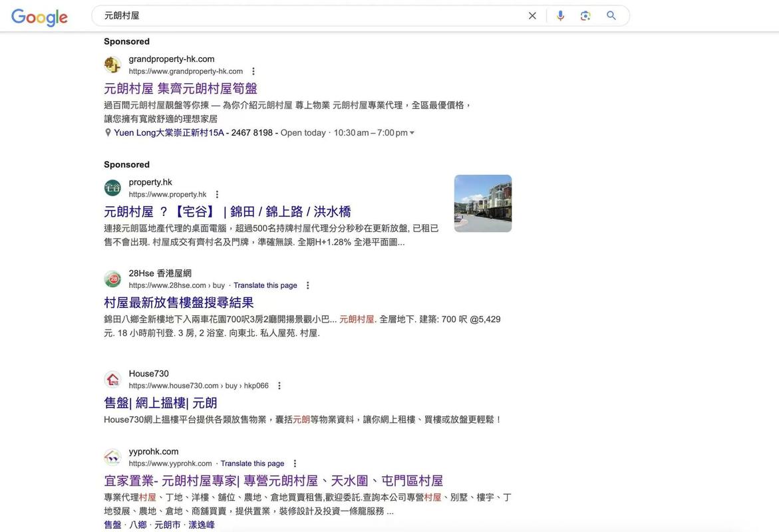The image size is (779, 532).
Task: Open the 元朗村屋？【宅谷】錦田 ad link
Action: coord(228,211)
